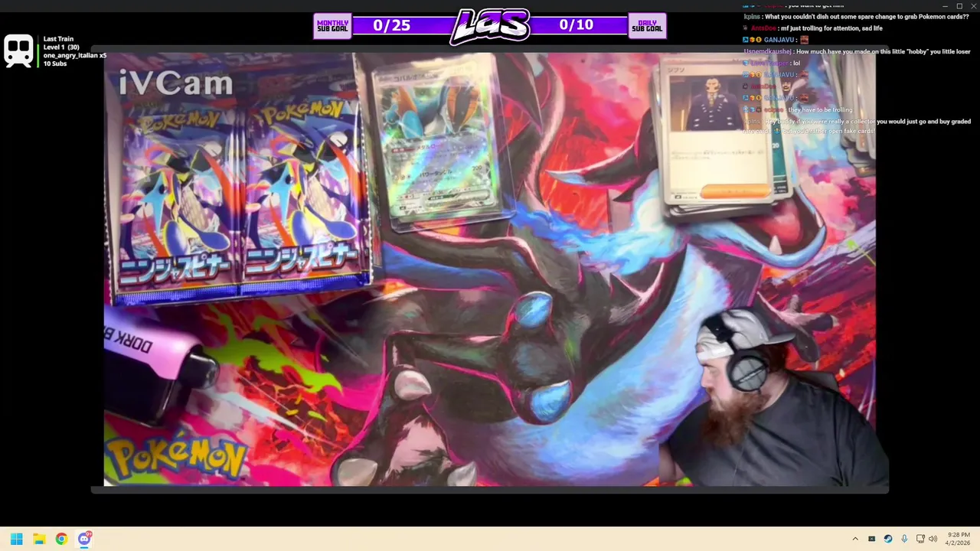Click the 'they have to be trolling' chat message
This screenshot has height=551, width=980.
tap(819, 109)
